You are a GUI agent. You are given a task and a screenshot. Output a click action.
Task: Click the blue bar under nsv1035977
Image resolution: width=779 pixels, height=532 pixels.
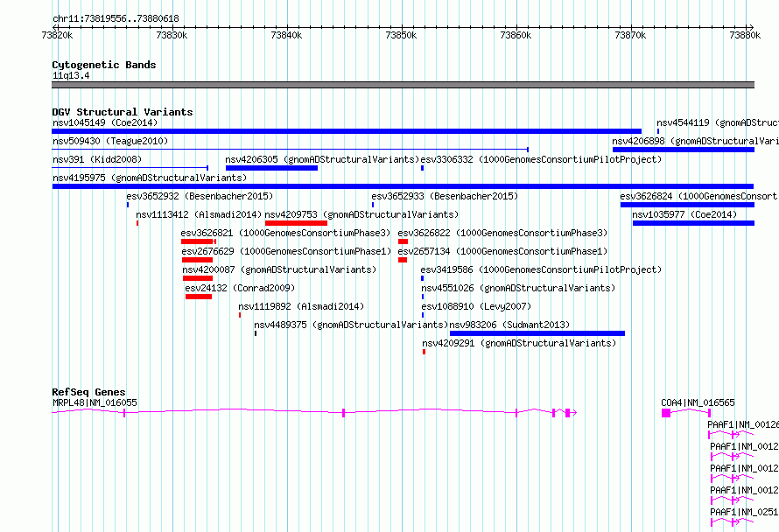pyautogui.click(x=693, y=223)
